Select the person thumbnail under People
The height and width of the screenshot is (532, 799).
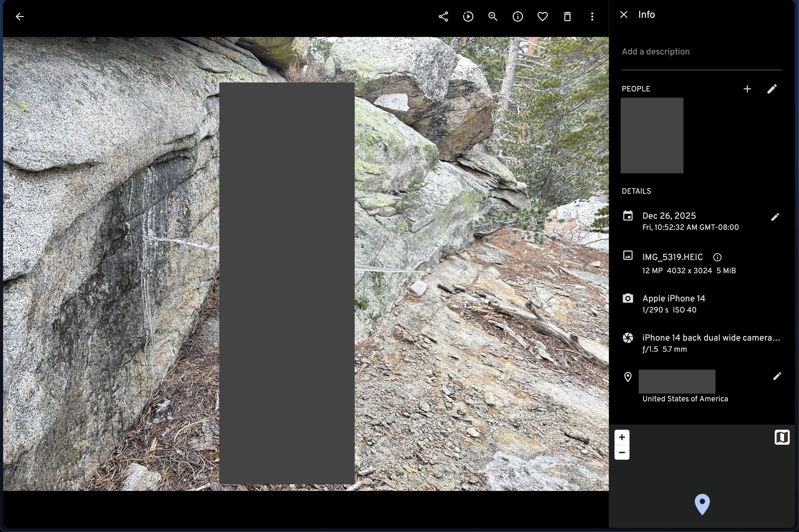tap(652, 135)
